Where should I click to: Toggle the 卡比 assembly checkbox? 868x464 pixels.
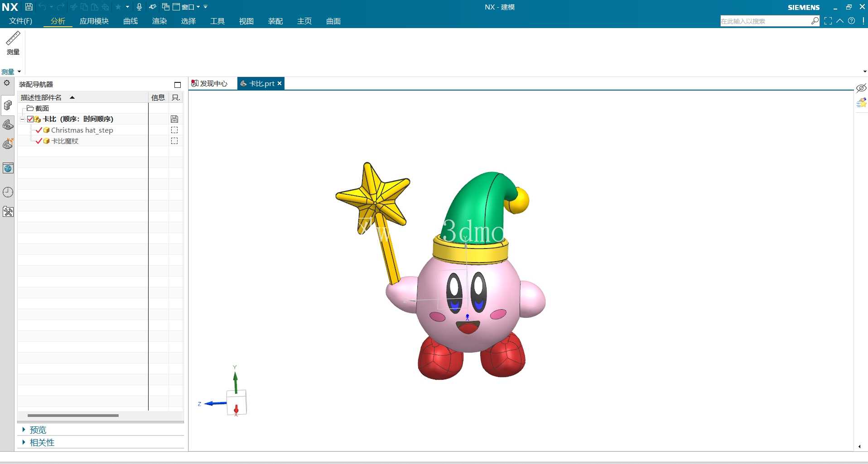click(x=30, y=119)
